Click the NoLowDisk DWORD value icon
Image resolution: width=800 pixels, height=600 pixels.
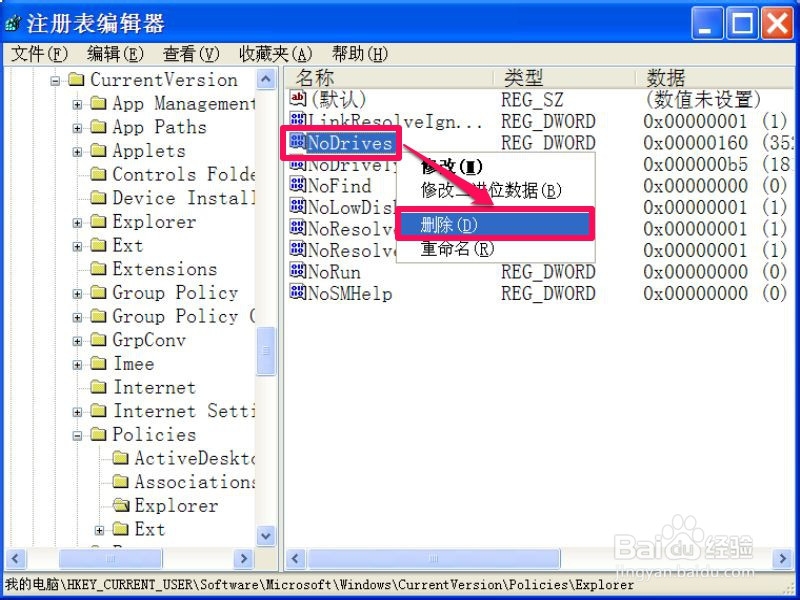297,207
